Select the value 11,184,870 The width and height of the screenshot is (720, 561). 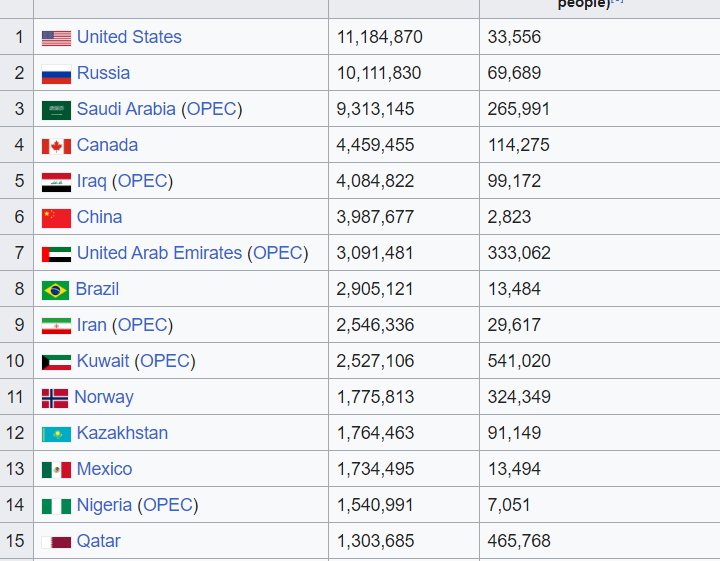point(379,37)
